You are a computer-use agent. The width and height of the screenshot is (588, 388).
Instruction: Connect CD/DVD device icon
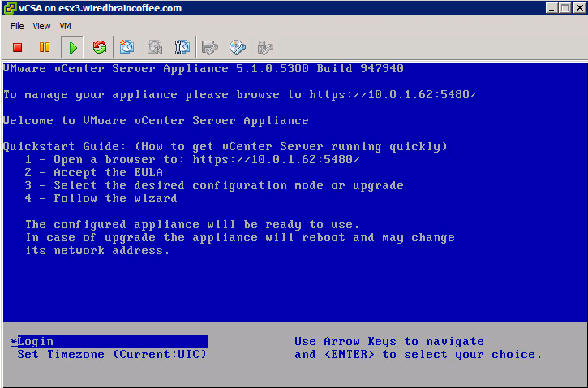tap(238, 47)
